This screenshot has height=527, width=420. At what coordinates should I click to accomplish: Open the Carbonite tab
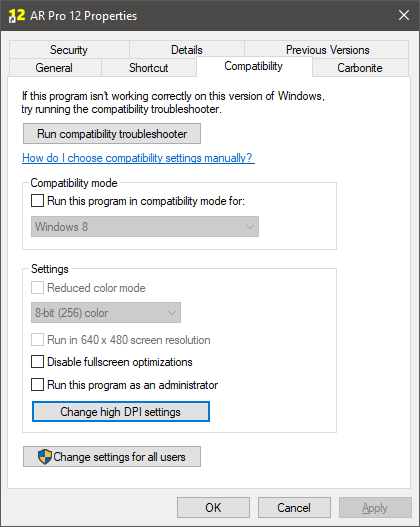360,68
